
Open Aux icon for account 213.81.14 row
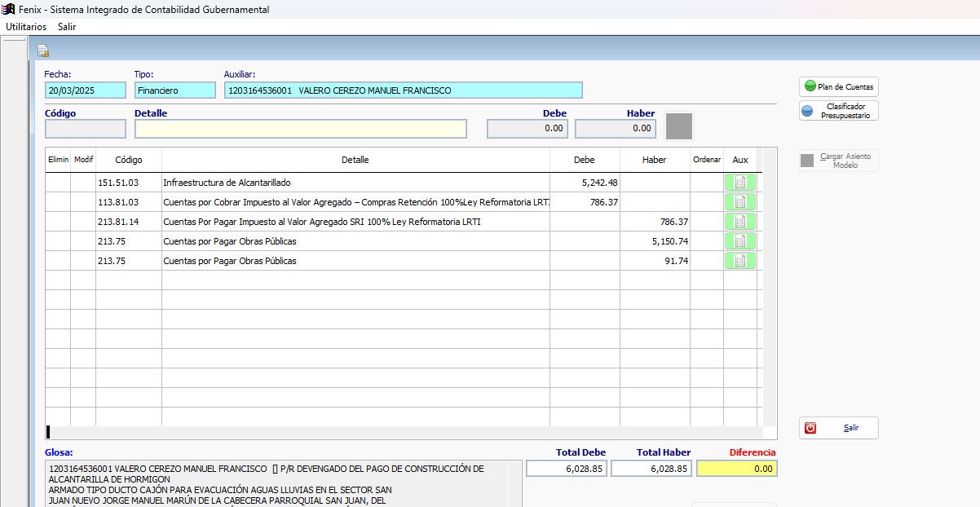[739, 222]
